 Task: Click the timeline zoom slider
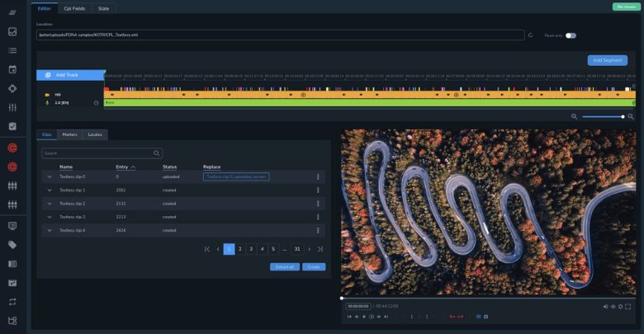pyautogui.click(x=603, y=117)
